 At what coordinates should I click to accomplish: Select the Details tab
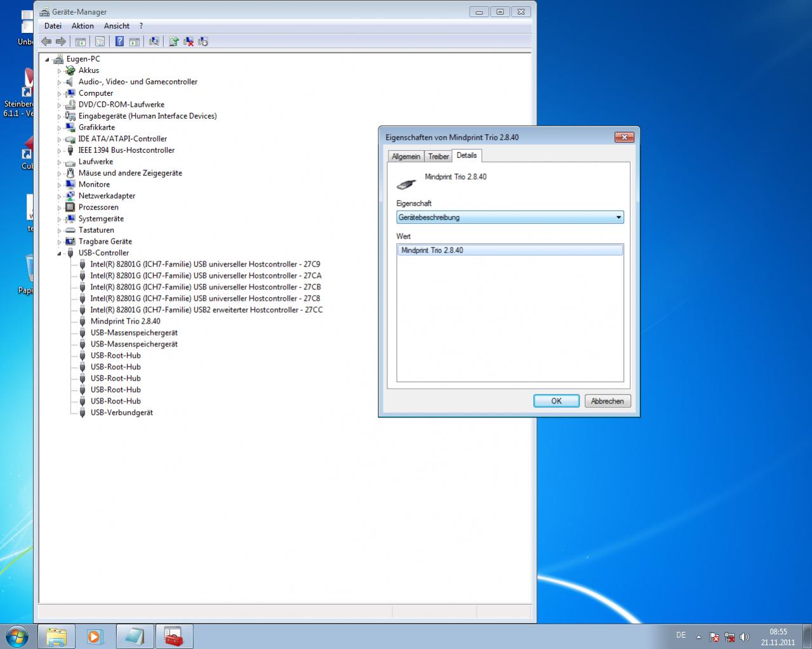point(467,155)
